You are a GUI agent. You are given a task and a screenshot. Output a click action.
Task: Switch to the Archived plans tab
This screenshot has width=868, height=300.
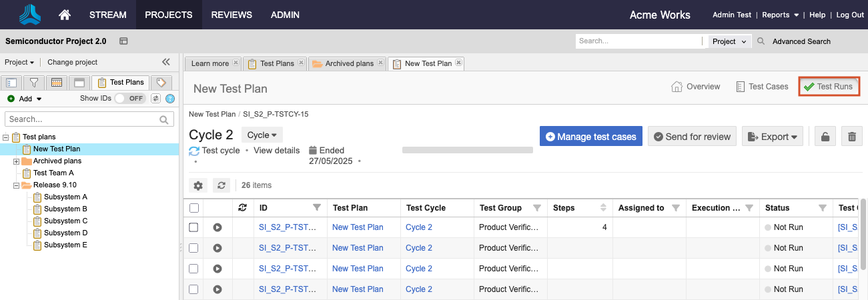coord(348,64)
